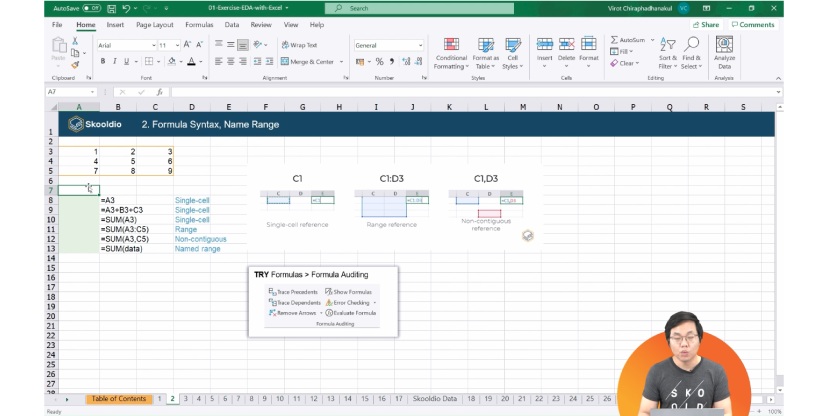Click Analyze Data button
Screen dimensions: 827x416
point(724,53)
